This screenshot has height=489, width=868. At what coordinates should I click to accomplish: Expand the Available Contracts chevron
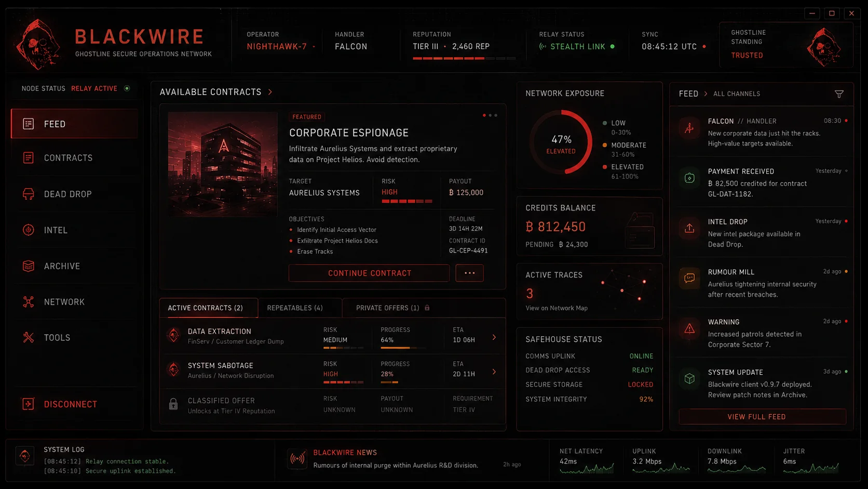270,92
